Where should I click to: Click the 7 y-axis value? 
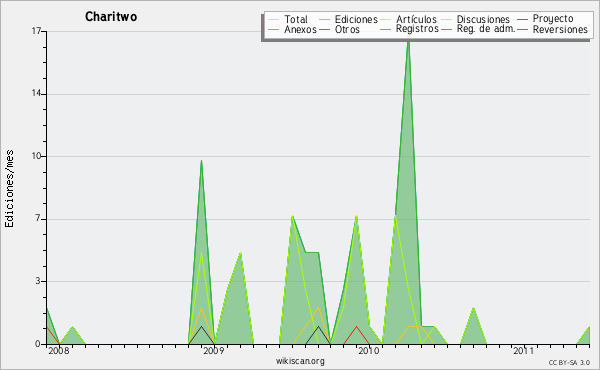coord(38,218)
